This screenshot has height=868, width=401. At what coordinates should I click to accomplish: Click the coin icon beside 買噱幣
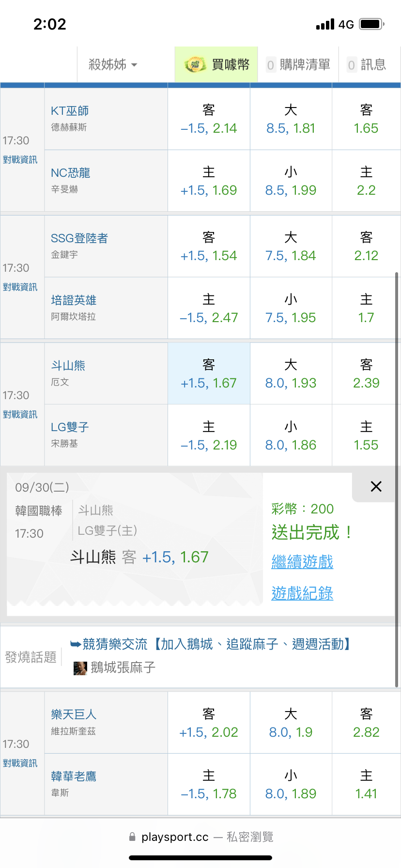[x=195, y=64]
